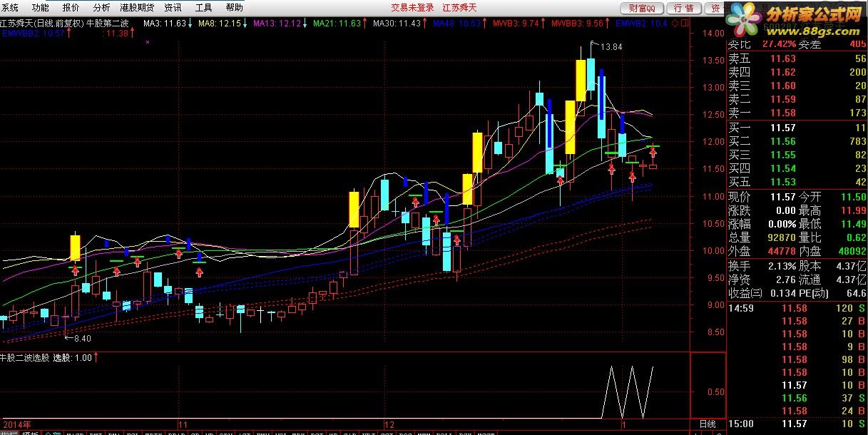Viewport: 868px width, 435px height.
Task: Click the 外盘 44778 value
Action: [780, 251]
